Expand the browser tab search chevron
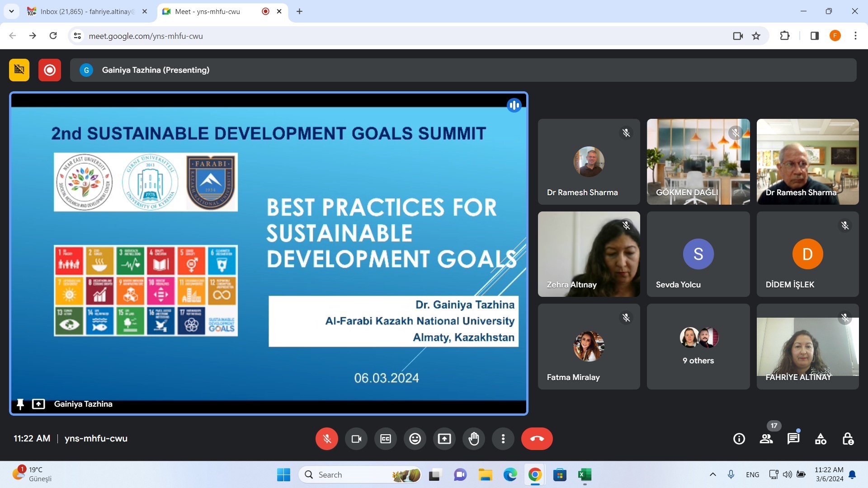 pyautogui.click(x=11, y=11)
